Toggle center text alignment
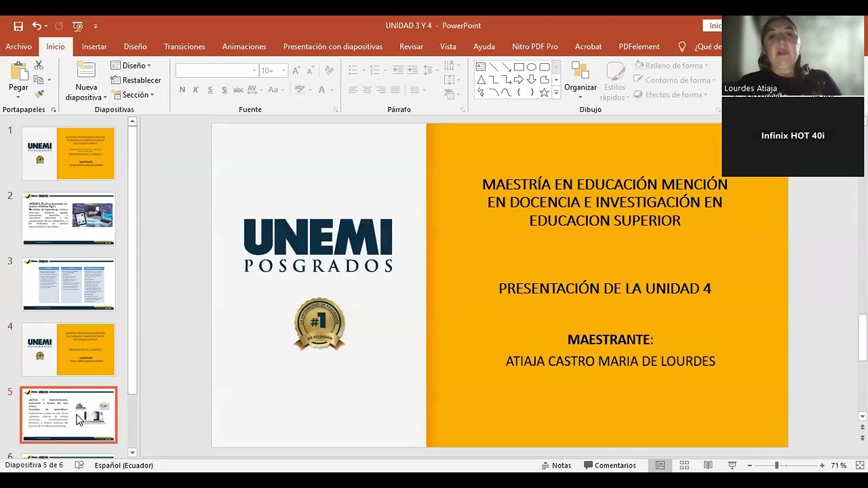Image resolution: width=868 pixels, height=488 pixels. [x=367, y=89]
